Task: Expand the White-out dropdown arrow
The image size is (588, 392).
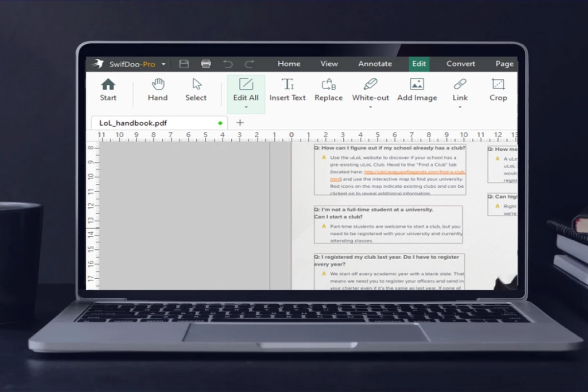Action: [370, 107]
